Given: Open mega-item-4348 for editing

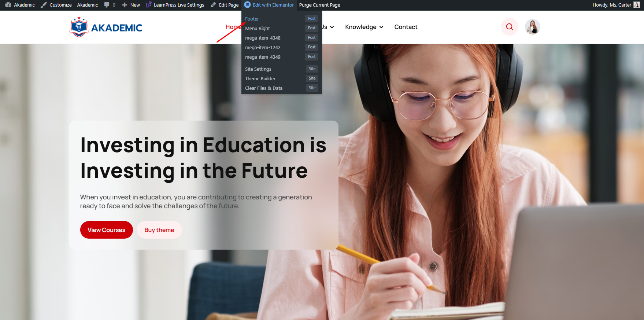Looking at the screenshot, I should pyautogui.click(x=263, y=38).
